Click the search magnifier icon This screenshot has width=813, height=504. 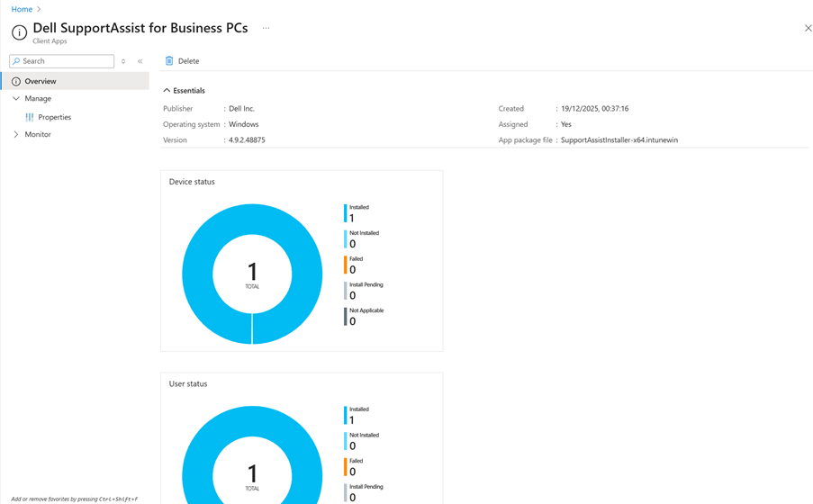pos(16,61)
